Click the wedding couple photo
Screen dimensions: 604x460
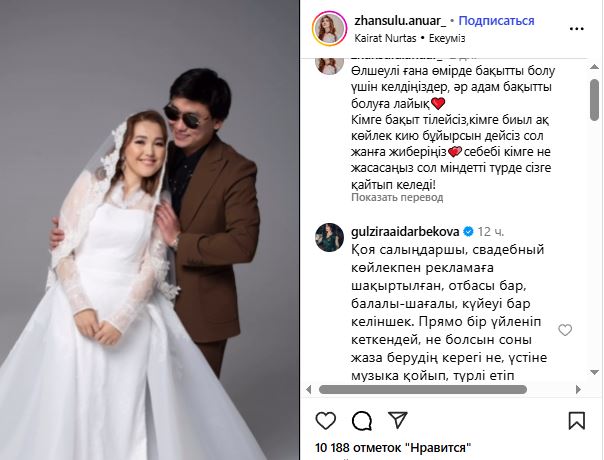(x=149, y=230)
